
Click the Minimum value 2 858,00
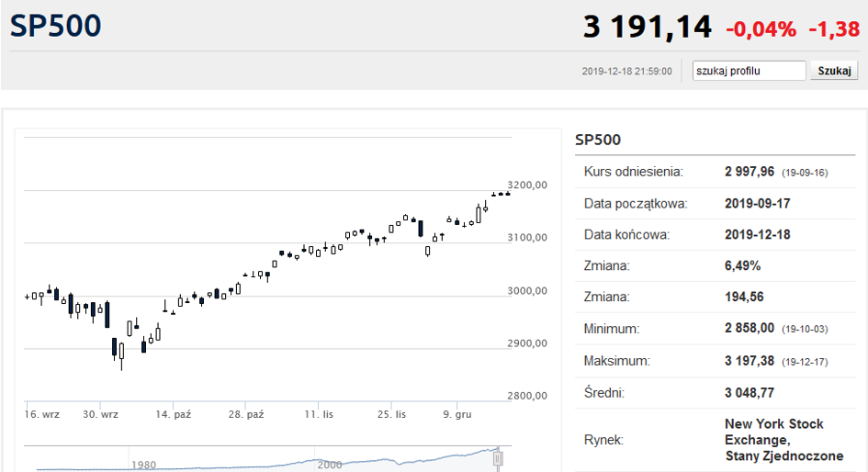tap(750, 329)
